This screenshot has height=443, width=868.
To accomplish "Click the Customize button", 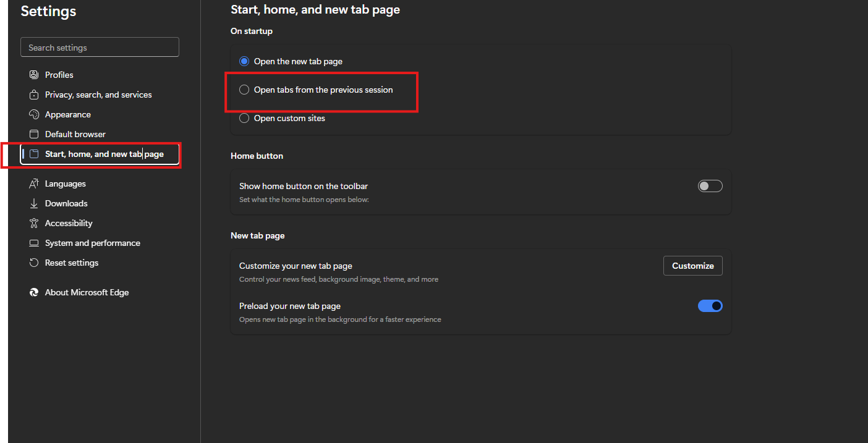I will 693,266.
